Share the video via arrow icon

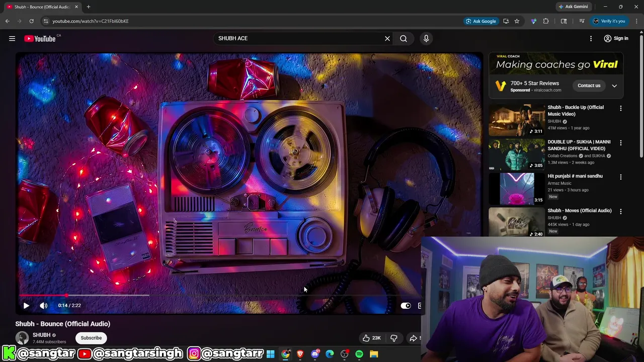(414, 338)
